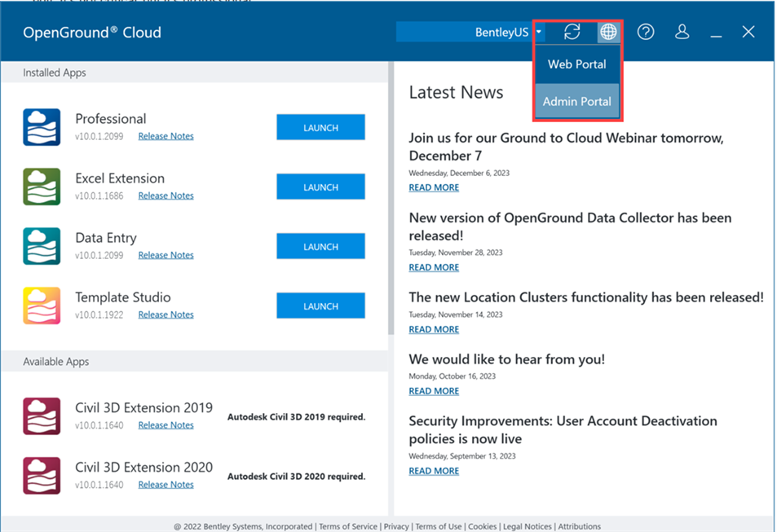This screenshot has width=777, height=532.
Task: Read more about Security Improvements news
Action: tap(434, 471)
